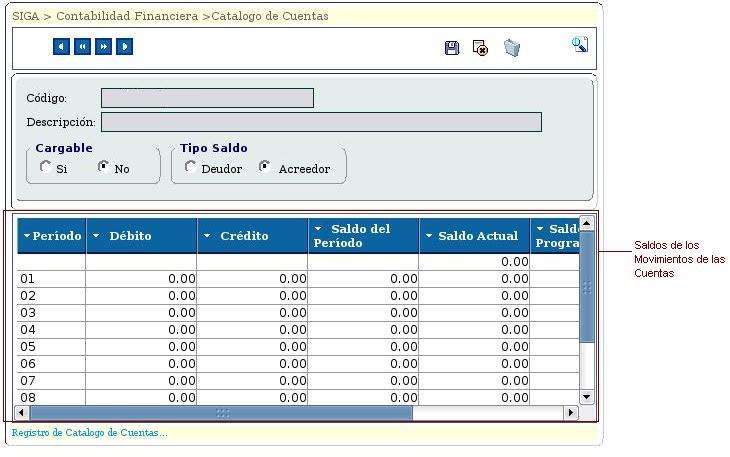Click the horizontal scrollbar right arrow
Screen dimensions: 730x457
(571, 413)
